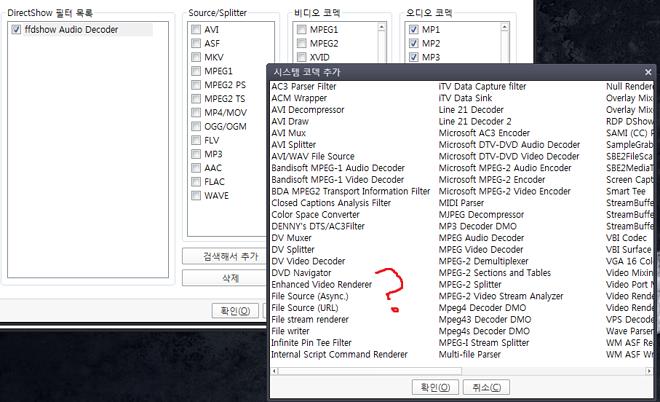
Task: Click the scroll up arrow of audio codec list
Action: [504, 28]
